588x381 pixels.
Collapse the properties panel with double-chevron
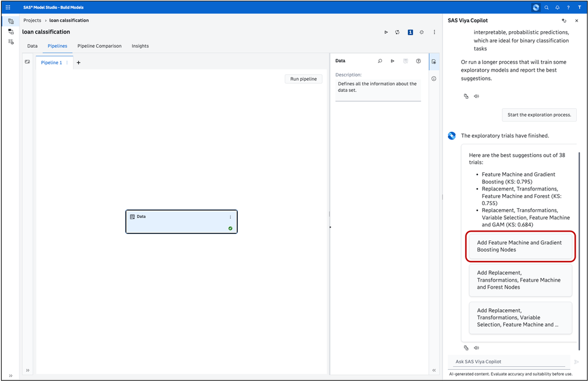(x=434, y=370)
